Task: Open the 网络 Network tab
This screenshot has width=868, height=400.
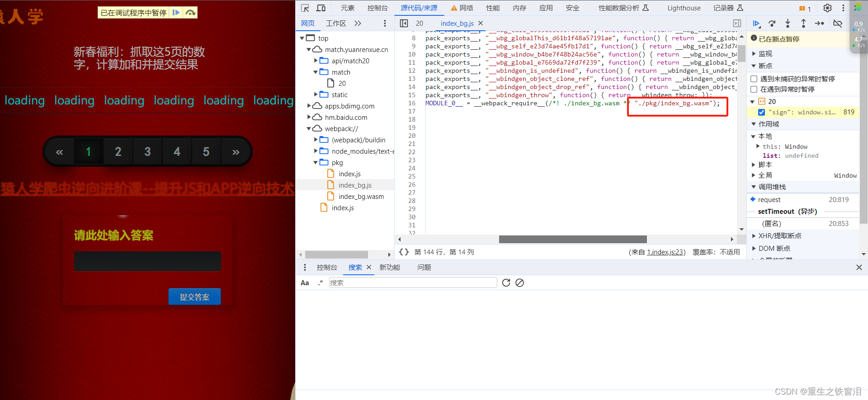Action: point(462,8)
